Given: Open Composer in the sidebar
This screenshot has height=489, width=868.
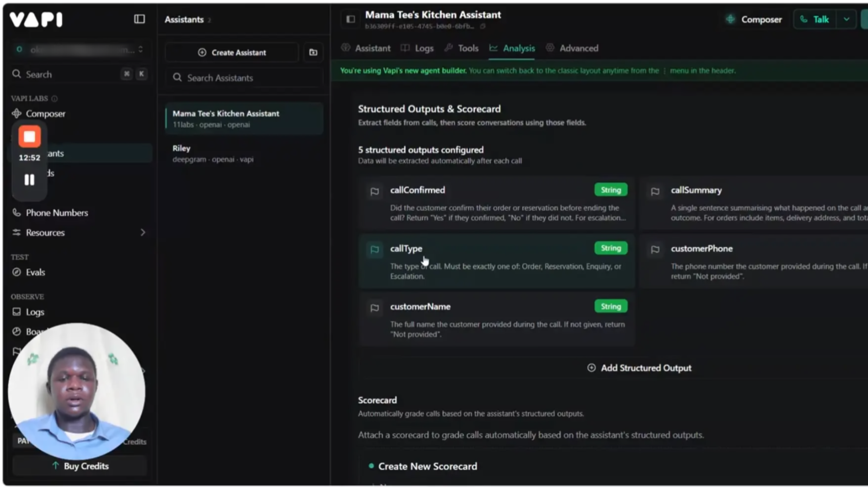Looking at the screenshot, I should pos(45,114).
